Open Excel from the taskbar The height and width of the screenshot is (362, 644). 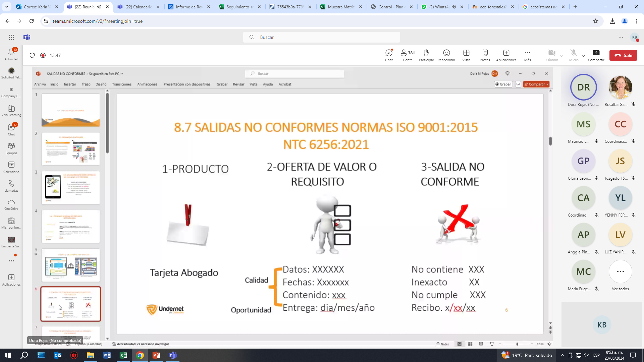(x=123, y=355)
